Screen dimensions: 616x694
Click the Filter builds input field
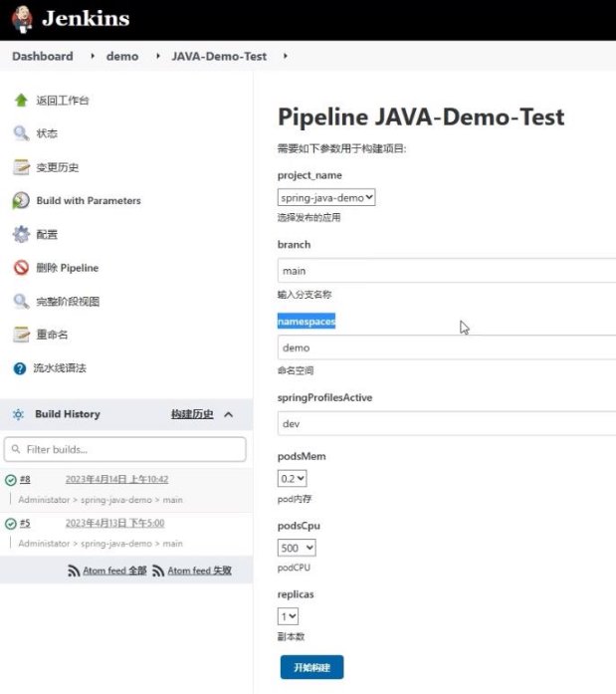coord(125,449)
